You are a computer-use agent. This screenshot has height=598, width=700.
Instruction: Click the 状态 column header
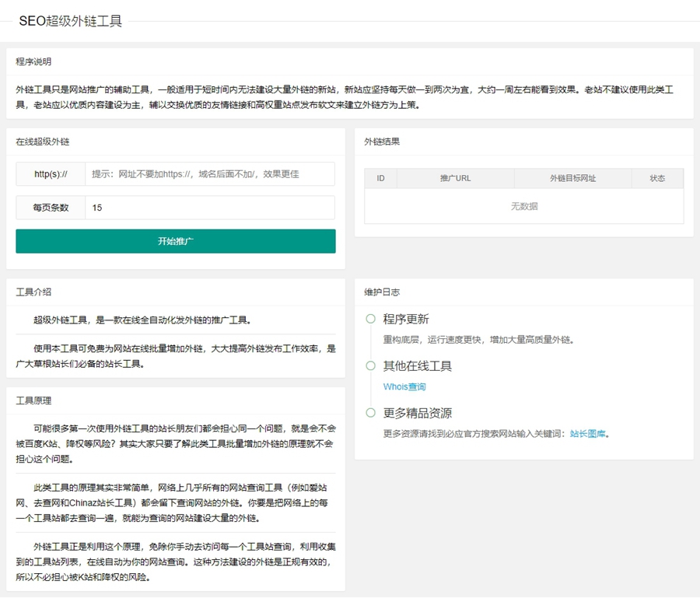point(657,178)
